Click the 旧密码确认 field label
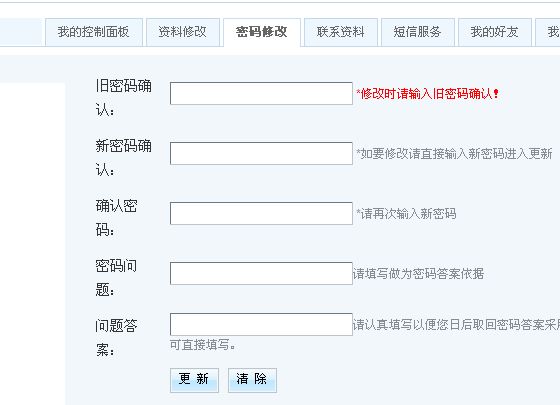 (124, 98)
